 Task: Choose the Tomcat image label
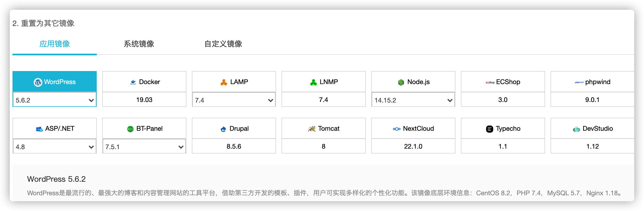pyautogui.click(x=329, y=129)
